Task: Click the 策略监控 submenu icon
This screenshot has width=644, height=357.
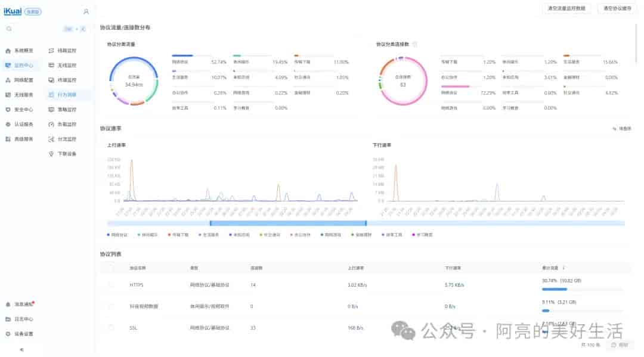Action: point(51,110)
